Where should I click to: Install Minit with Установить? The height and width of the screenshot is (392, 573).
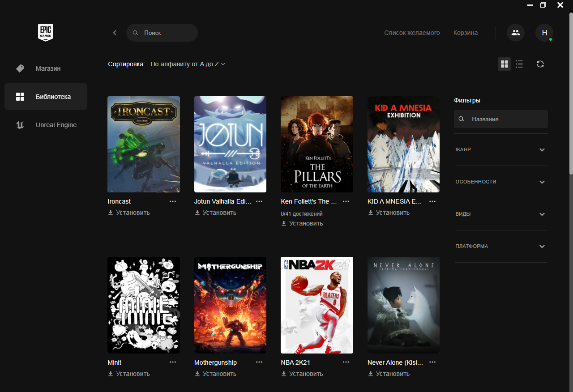(x=129, y=374)
